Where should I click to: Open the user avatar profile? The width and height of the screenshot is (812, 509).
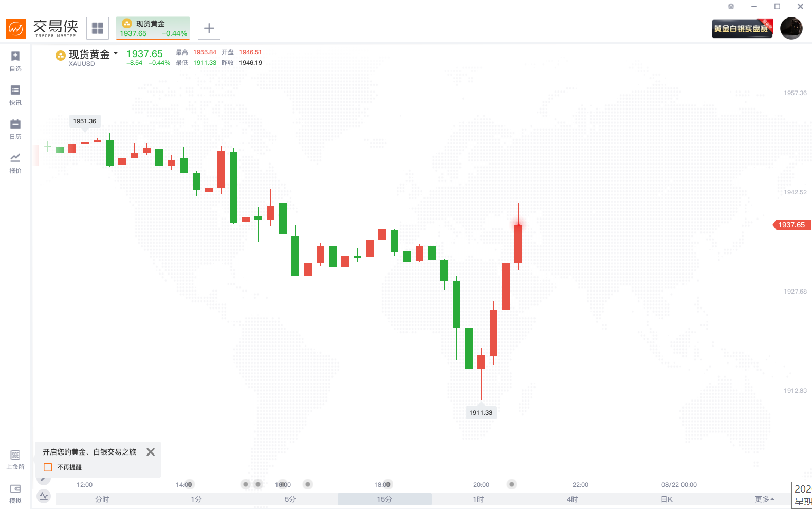tap(791, 28)
